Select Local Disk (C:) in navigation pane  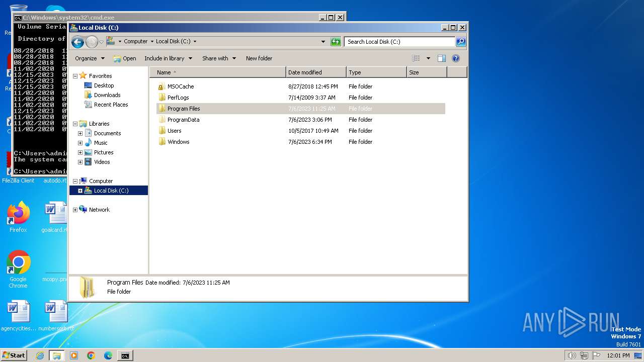(111, 191)
